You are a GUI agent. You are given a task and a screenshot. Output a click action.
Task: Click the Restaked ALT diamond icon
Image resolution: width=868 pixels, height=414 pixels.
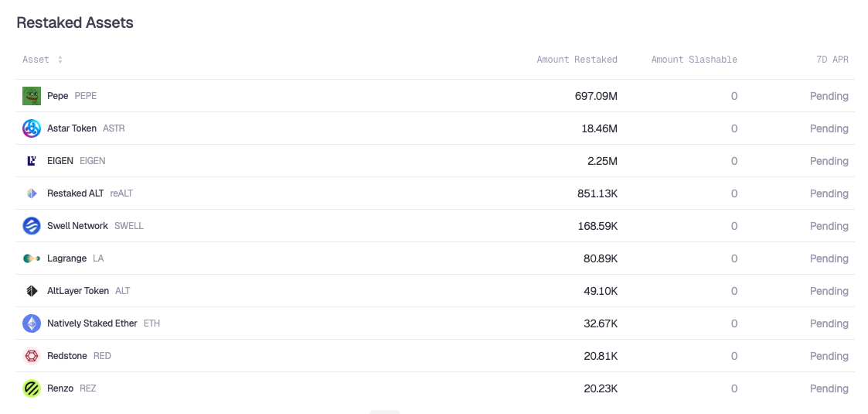point(32,193)
